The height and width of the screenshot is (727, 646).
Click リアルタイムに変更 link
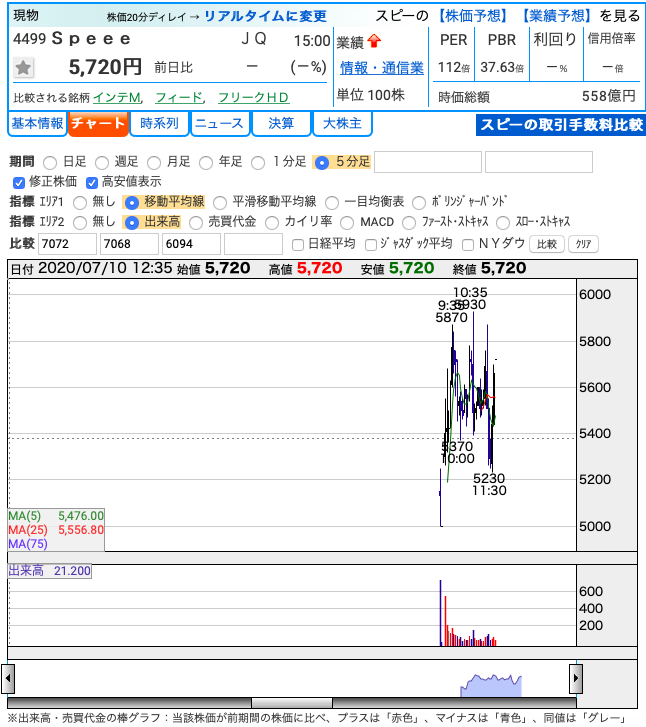[265, 16]
